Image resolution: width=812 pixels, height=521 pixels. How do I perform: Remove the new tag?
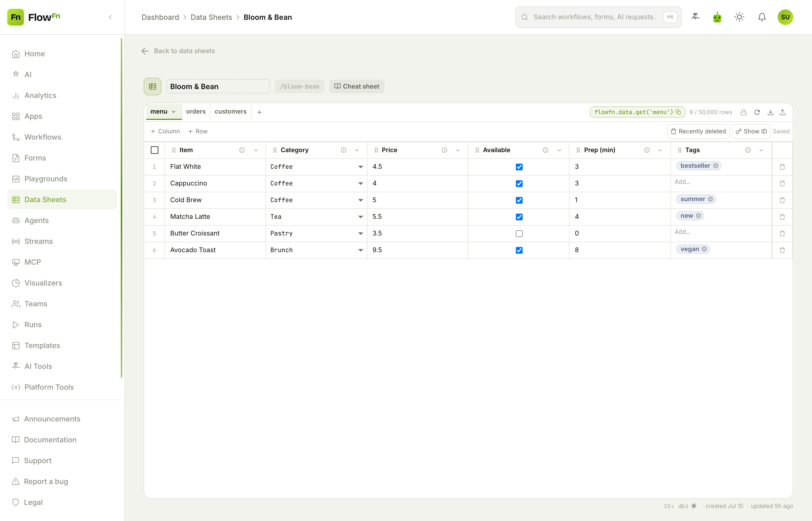tap(699, 216)
